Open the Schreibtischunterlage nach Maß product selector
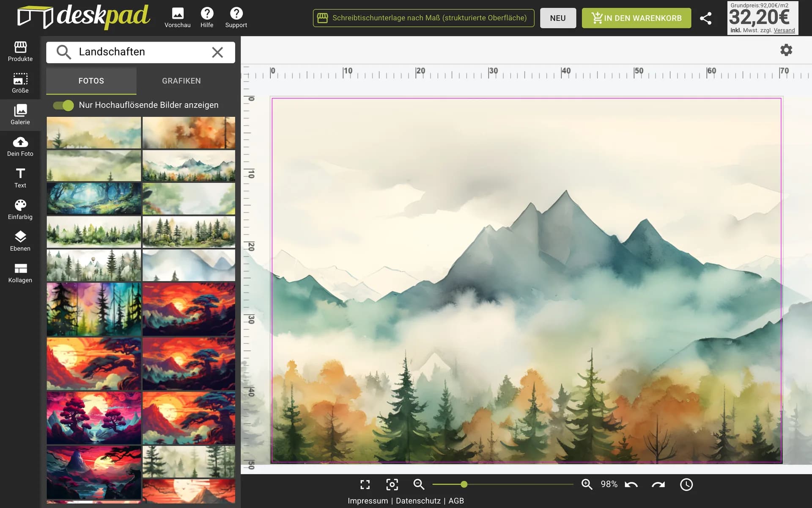The width and height of the screenshot is (812, 508). click(423, 18)
